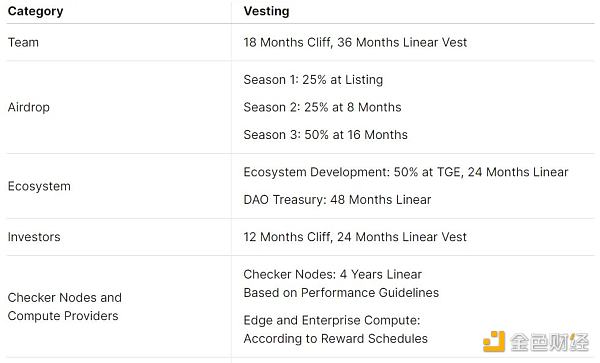
Task: Click the 18 Months Cliff vesting text
Action: [355, 42]
